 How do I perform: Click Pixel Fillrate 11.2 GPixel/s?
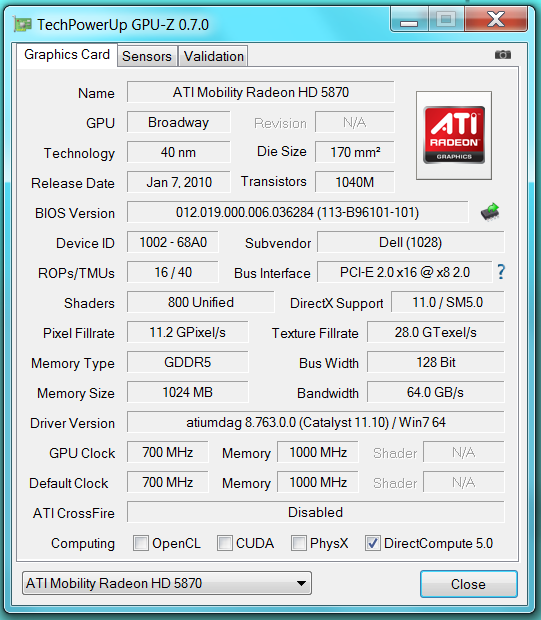point(188,333)
